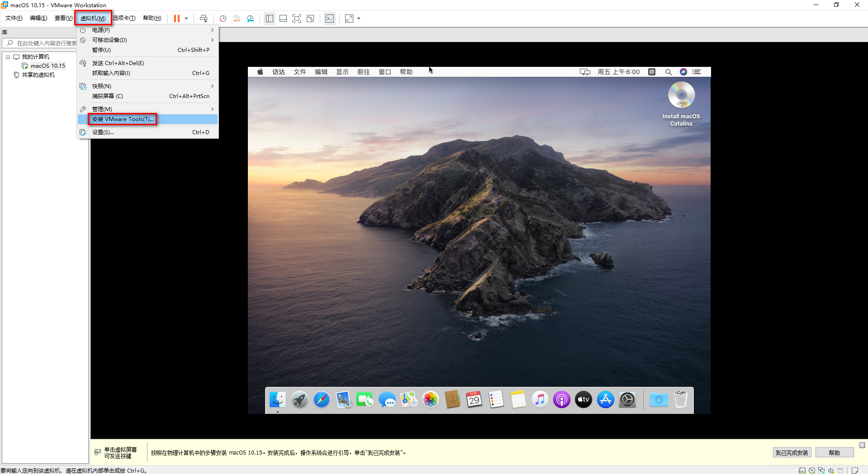
Task: Expand the 快照(N) submenu
Action: (148, 86)
